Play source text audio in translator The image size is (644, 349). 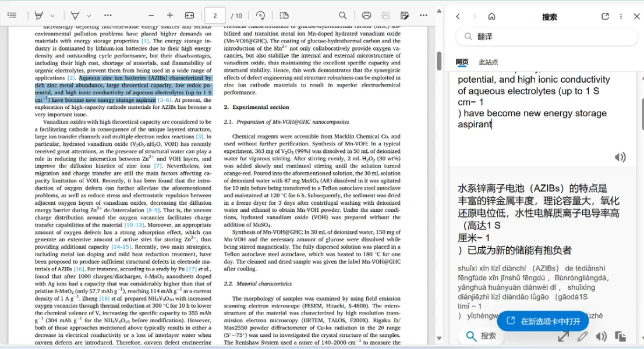click(620, 158)
